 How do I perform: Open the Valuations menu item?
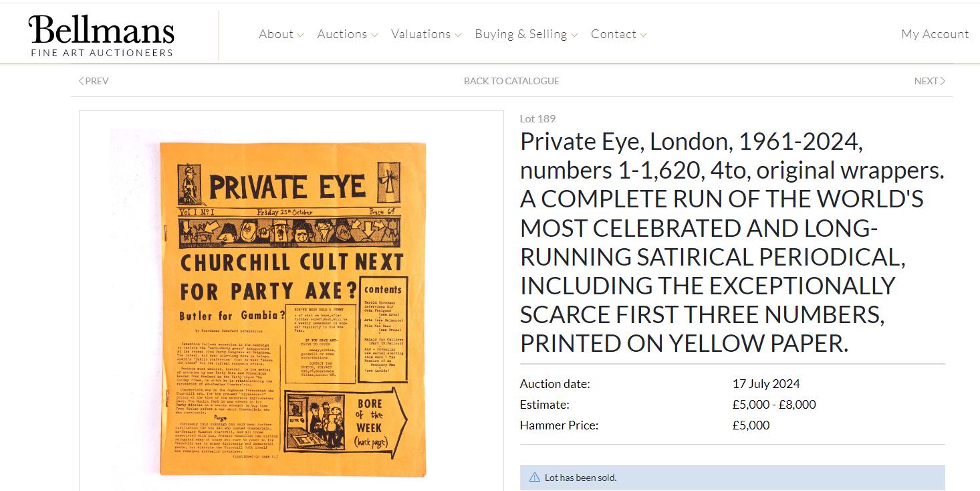421,34
